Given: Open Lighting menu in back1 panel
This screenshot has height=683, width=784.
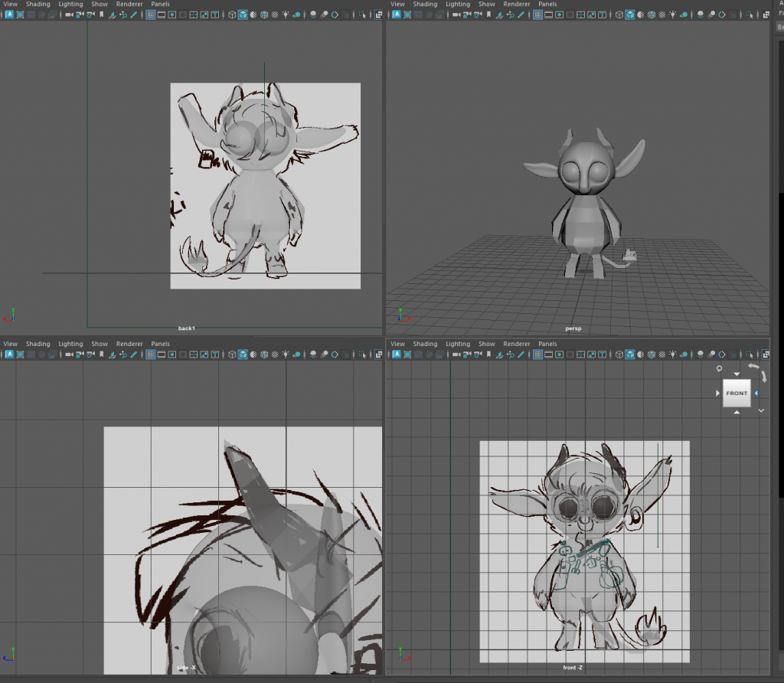Looking at the screenshot, I should [70, 4].
